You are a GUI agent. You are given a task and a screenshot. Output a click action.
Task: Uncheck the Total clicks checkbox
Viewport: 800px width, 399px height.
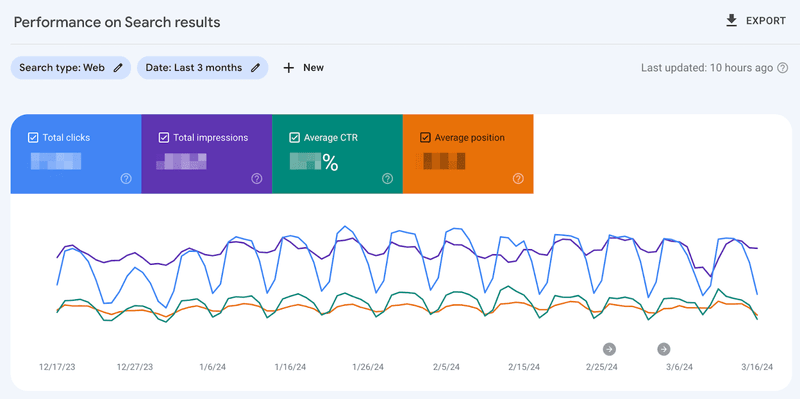(x=33, y=138)
